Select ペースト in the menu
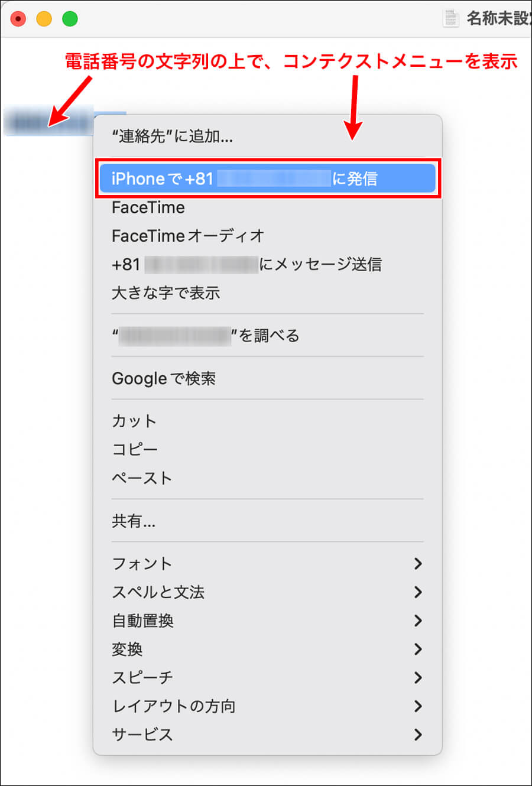This screenshot has width=532, height=786. point(142,478)
